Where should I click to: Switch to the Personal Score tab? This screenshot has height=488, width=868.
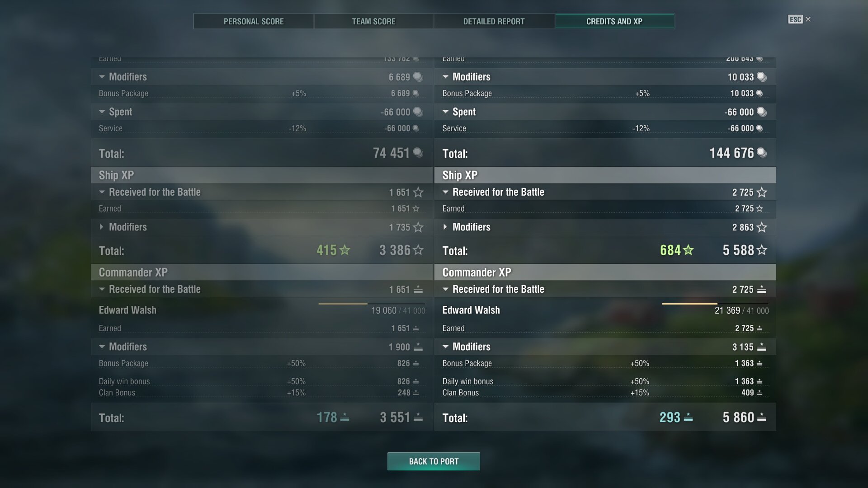coord(254,21)
